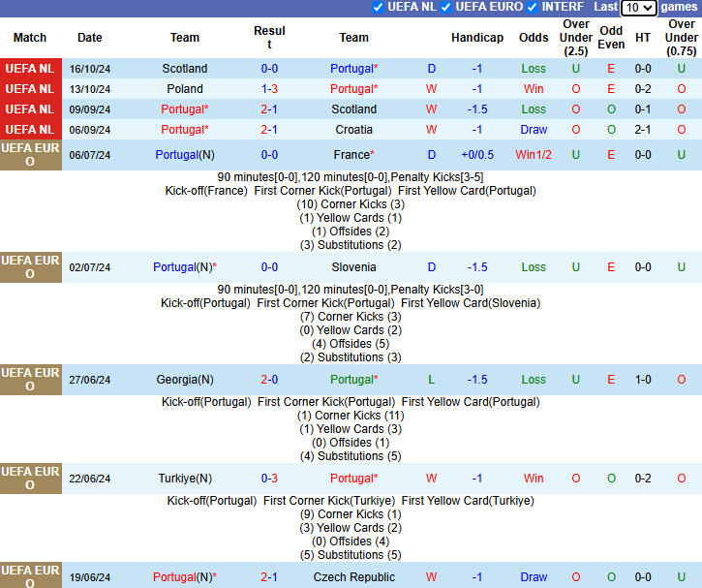Toggle the UEFA NL checkbox filter

click(379, 7)
